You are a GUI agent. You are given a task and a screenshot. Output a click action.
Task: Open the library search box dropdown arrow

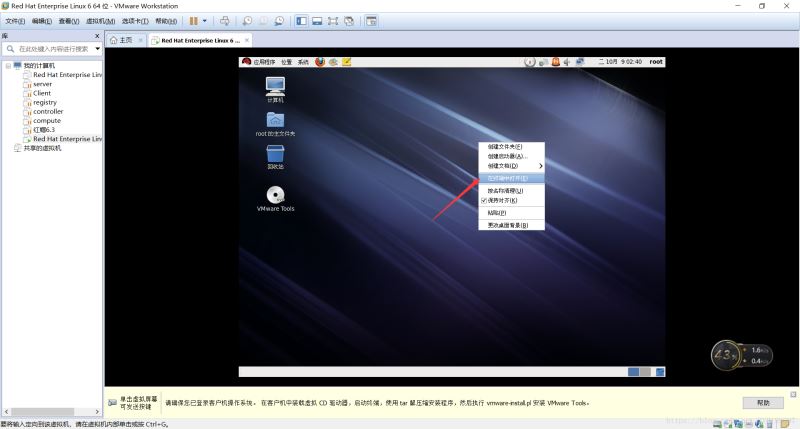pyautogui.click(x=97, y=48)
